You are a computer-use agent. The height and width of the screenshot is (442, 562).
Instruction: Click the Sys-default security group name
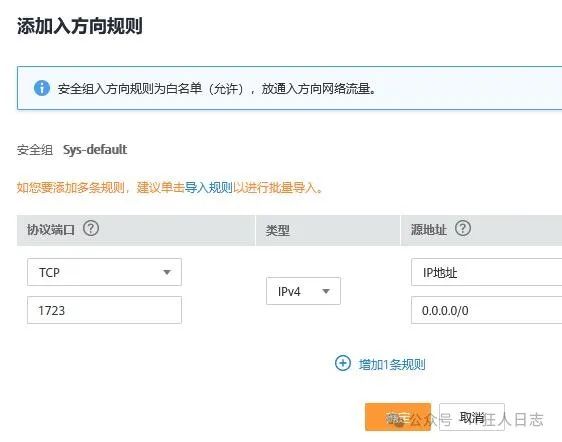pyautogui.click(x=95, y=149)
